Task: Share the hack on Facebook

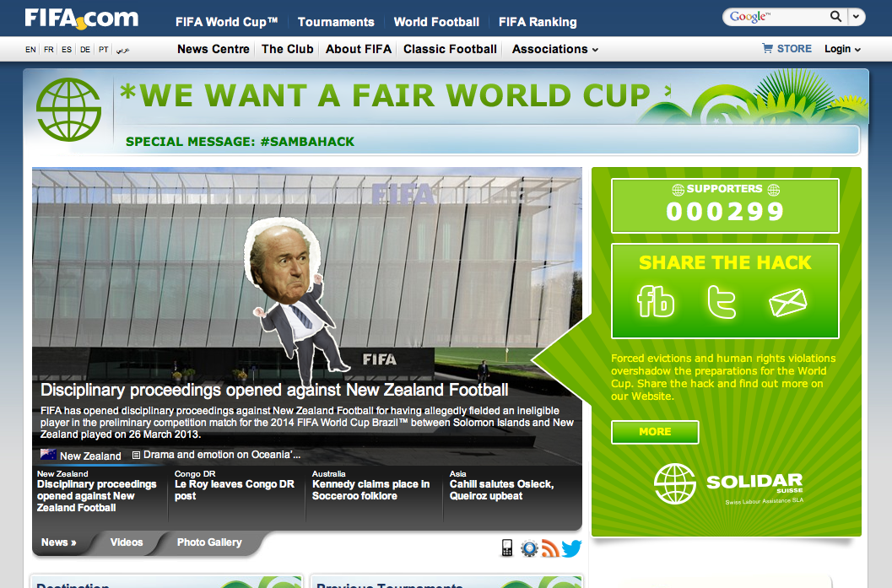Action: coord(656,301)
